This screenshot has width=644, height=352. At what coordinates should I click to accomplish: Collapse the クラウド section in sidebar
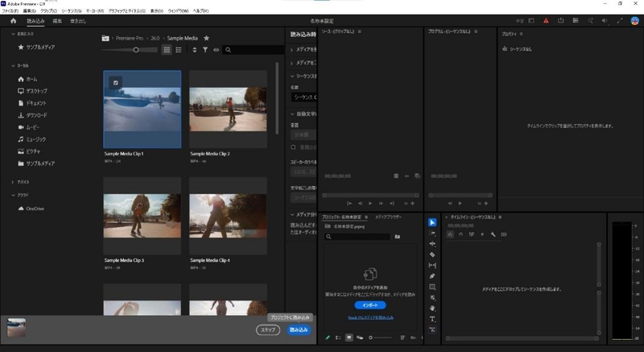pyautogui.click(x=13, y=195)
